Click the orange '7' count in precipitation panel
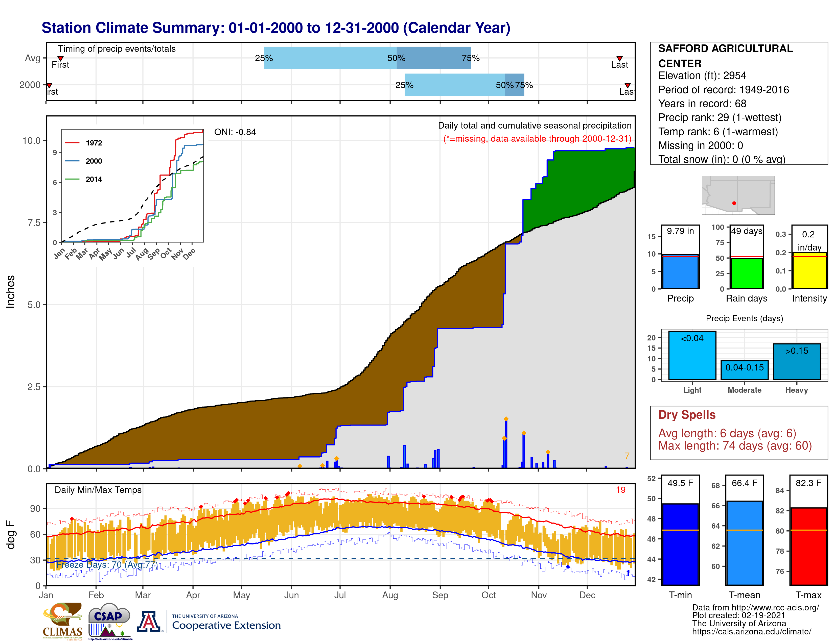The width and height of the screenshot is (834, 644). pos(627,456)
